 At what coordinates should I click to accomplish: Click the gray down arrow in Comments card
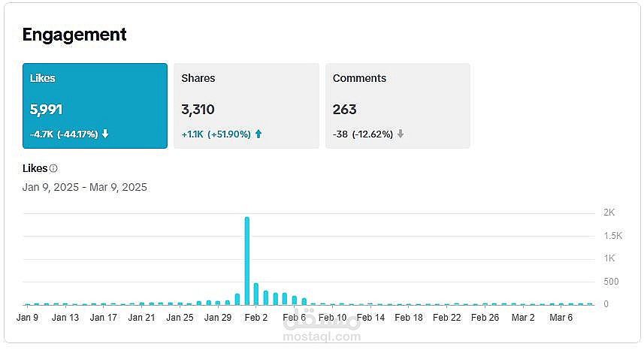(x=401, y=134)
